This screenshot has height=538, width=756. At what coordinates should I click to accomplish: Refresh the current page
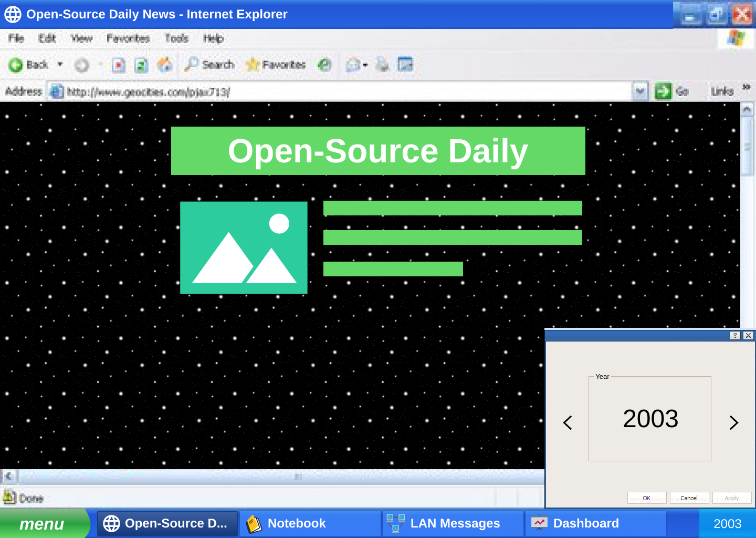point(141,65)
